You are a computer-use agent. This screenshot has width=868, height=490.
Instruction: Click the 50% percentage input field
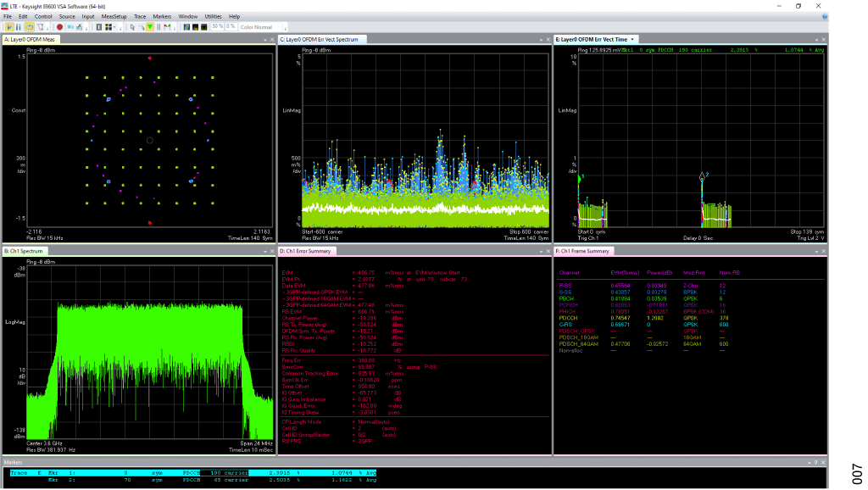[x=217, y=27]
